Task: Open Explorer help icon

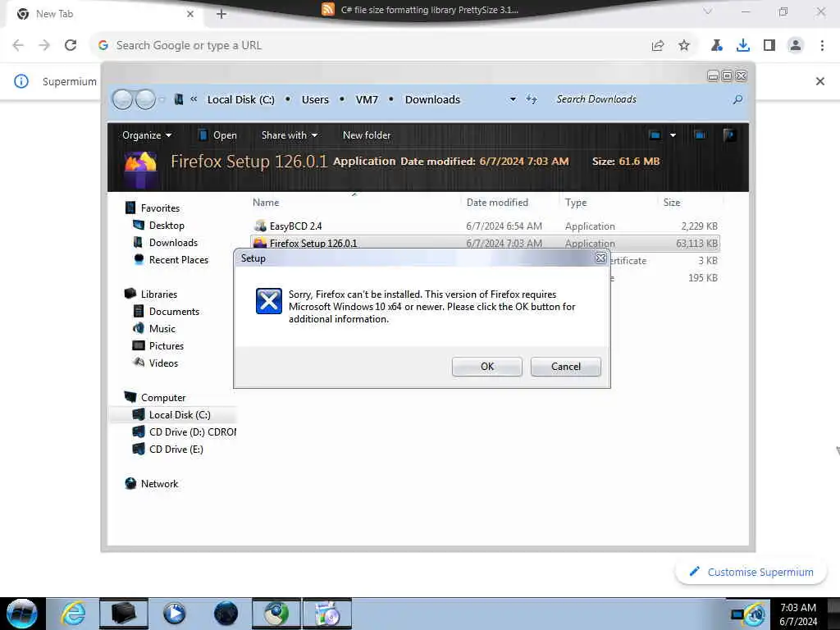Action: pos(728,135)
